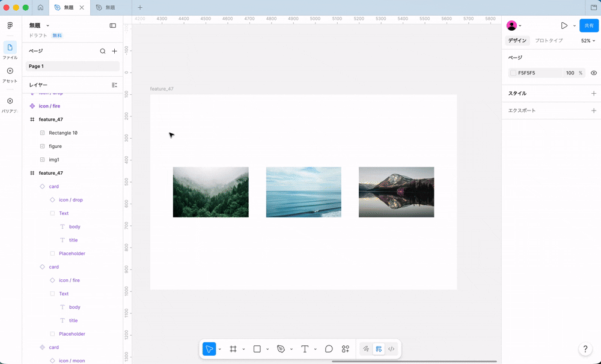The image size is (601, 364).
Task: Click the blue Share button
Action: point(589,26)
